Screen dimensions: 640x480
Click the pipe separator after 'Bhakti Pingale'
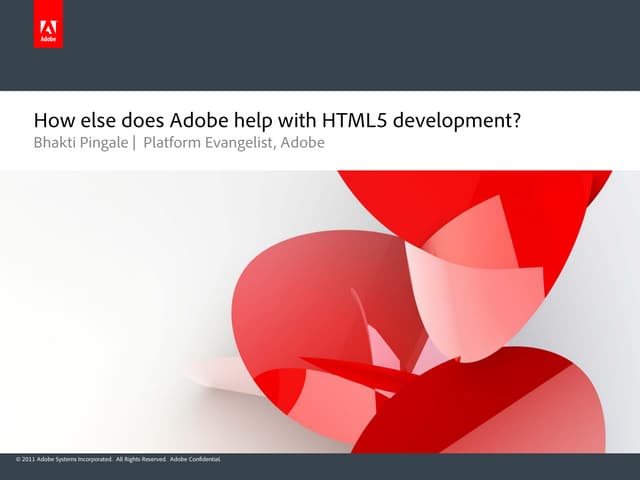(134, 143)
